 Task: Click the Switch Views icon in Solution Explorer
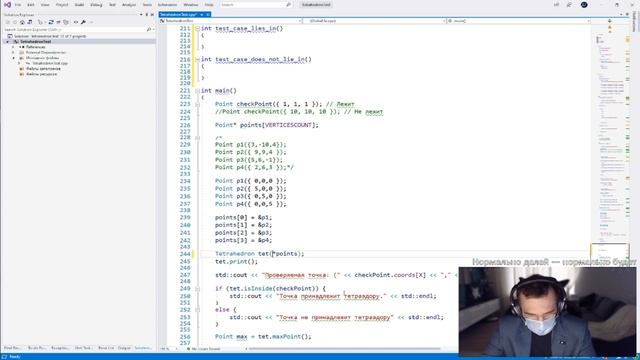click(30, 22)
